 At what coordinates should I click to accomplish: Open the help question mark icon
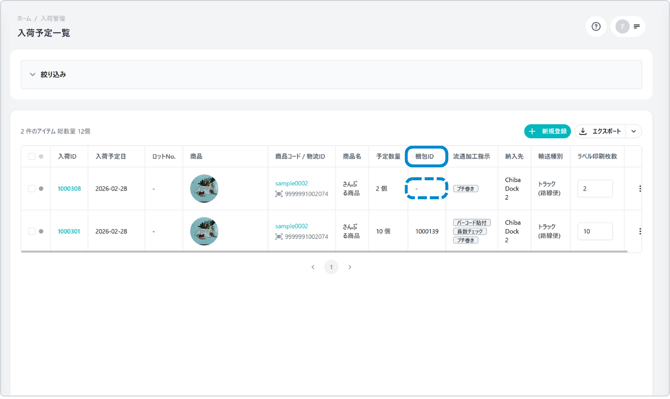point(596,26)
